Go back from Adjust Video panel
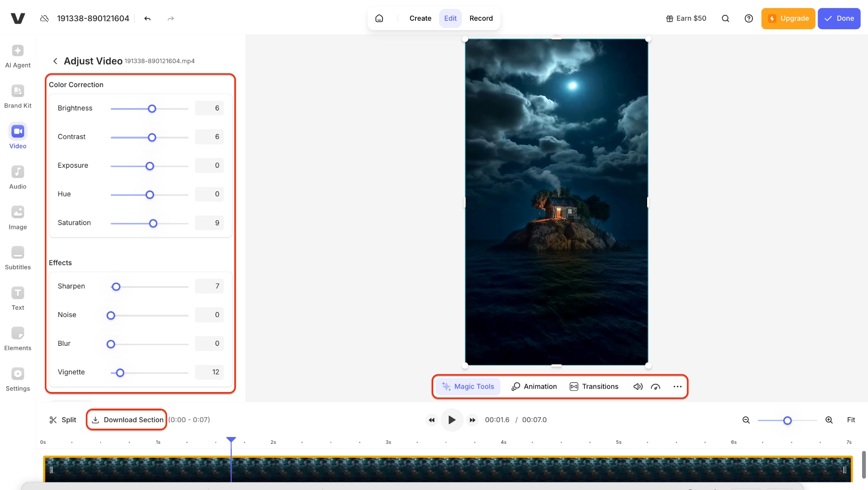Viewport: 868px width, 490px height. coord(55,61)
